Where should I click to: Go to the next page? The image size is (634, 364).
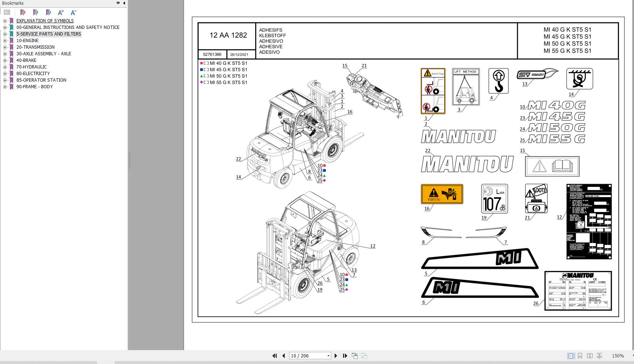pyautogui.click(x=336, y=356)
